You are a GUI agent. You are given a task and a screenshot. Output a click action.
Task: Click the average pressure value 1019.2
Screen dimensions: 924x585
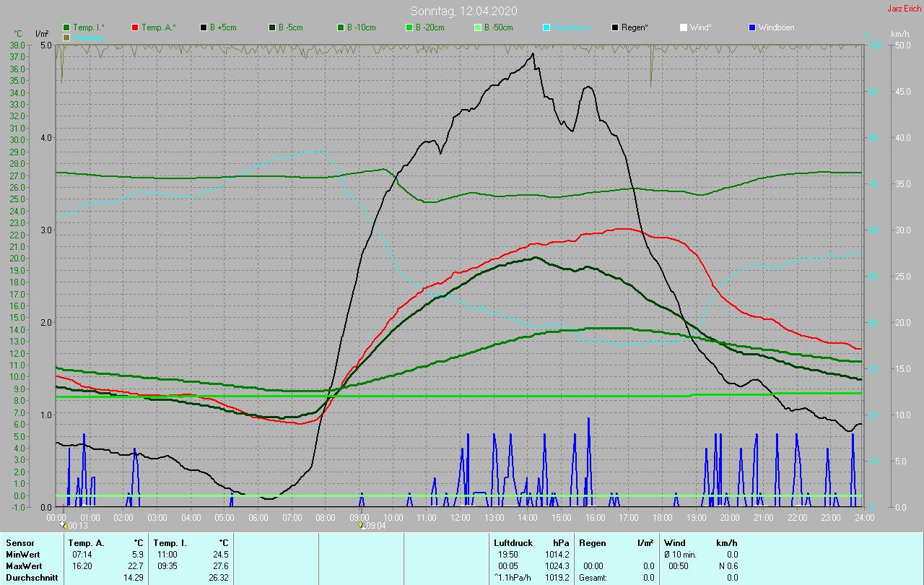(558, 577)
